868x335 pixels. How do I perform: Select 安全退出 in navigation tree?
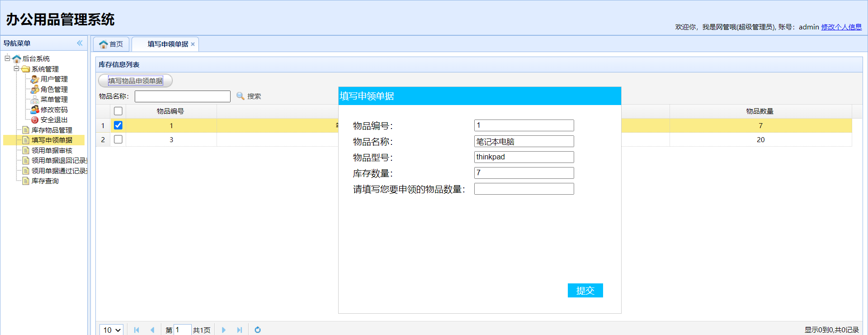tap(54, 120)
